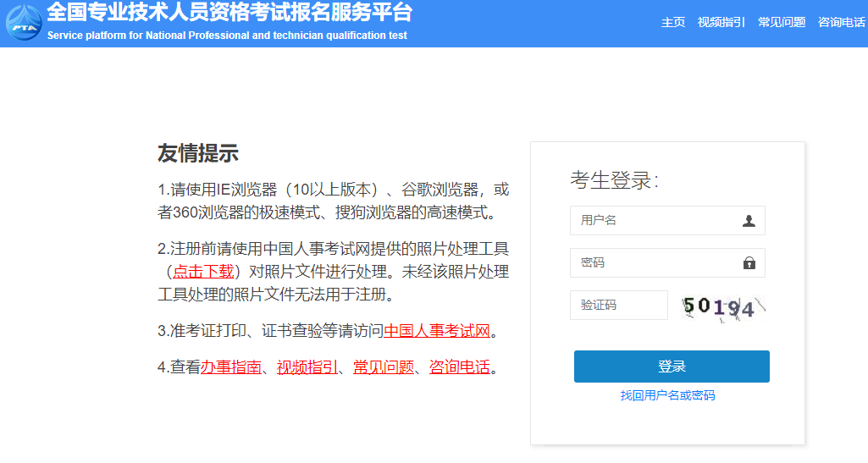Click the red 点击下载 link
The image size is (868, 463).
203,272
